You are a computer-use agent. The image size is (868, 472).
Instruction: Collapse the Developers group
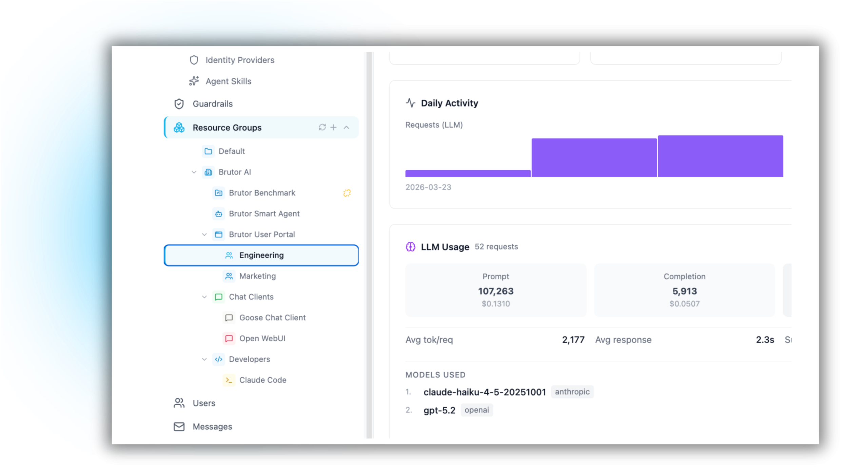(204, 359)
